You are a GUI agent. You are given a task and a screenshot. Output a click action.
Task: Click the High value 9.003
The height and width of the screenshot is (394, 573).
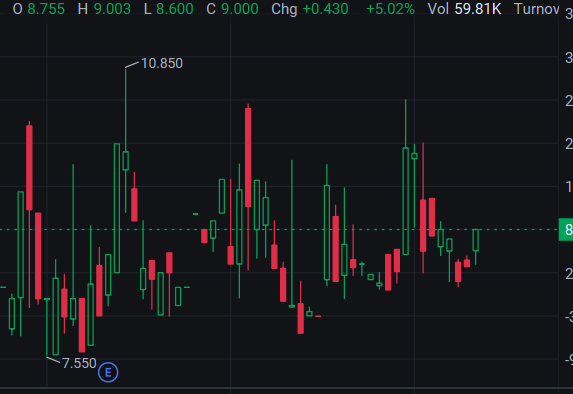click(112, 9)
